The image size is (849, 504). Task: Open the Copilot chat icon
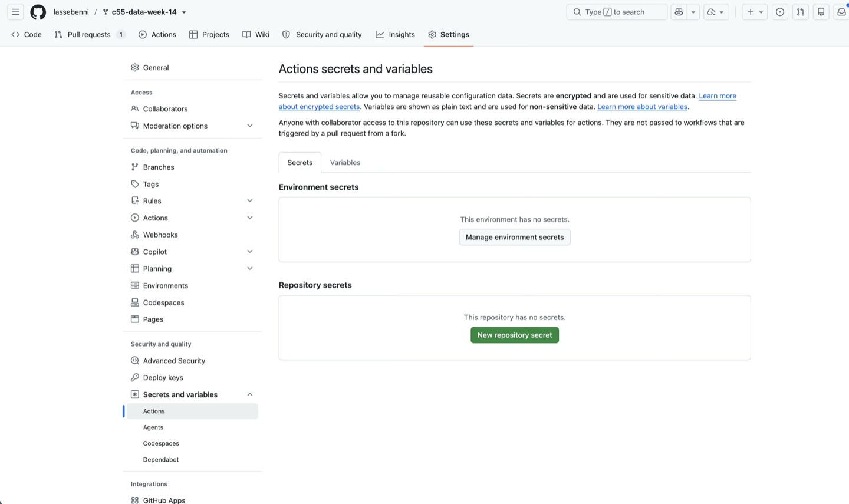coord(679,12)
